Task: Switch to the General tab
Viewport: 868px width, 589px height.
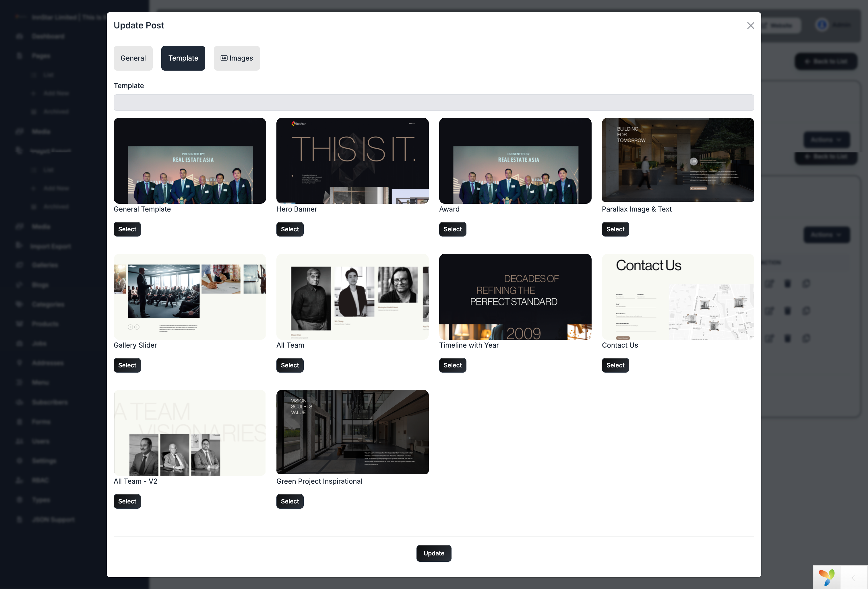Action: [133, 58]
